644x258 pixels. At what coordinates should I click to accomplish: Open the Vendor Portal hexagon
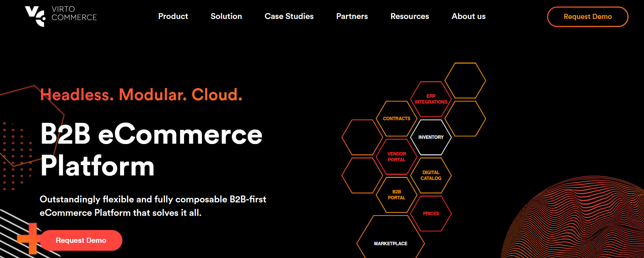coord(396,156)
